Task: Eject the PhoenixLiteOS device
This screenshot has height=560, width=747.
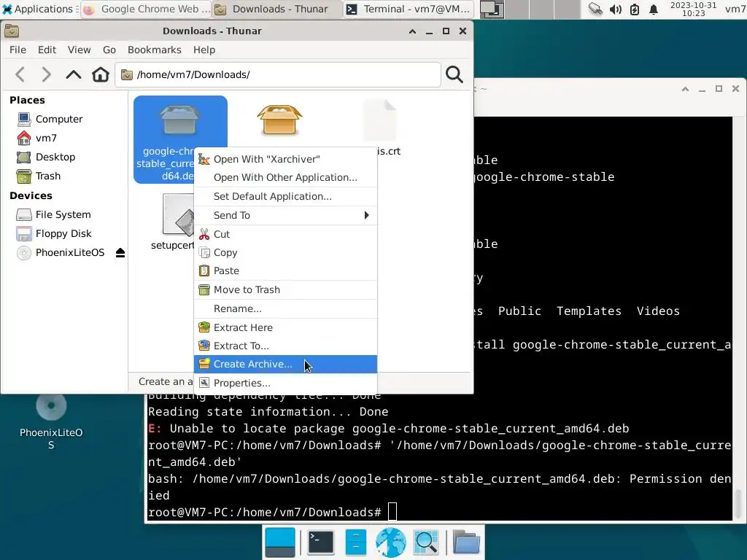Action: click(120, 252)
